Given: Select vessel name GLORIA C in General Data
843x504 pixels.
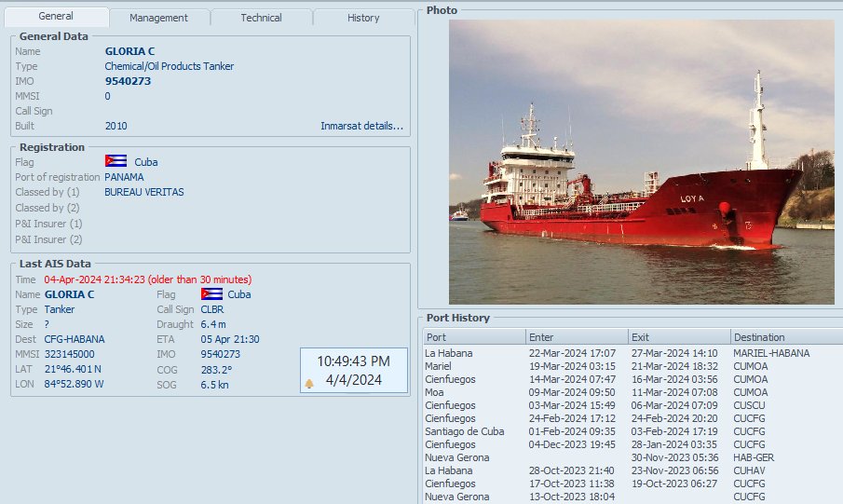Looking at the screenshot, I should click(129, 51).
